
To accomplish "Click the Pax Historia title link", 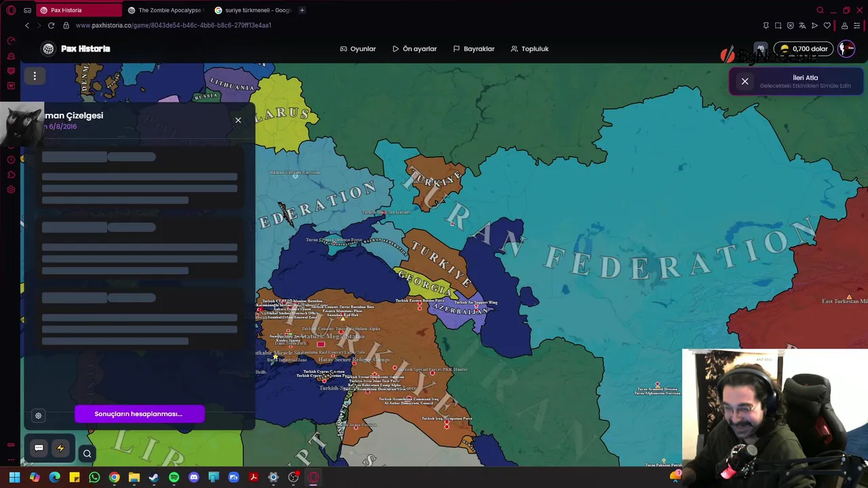I will 85,49.
